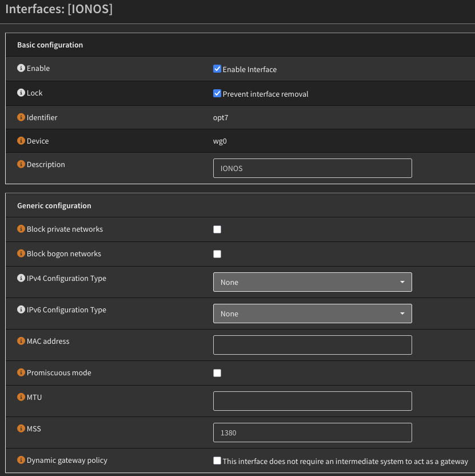This screenshot has width=475, height=476.
Task: Open the IPv4 Configuration Type dropdown
Action: 312,282
